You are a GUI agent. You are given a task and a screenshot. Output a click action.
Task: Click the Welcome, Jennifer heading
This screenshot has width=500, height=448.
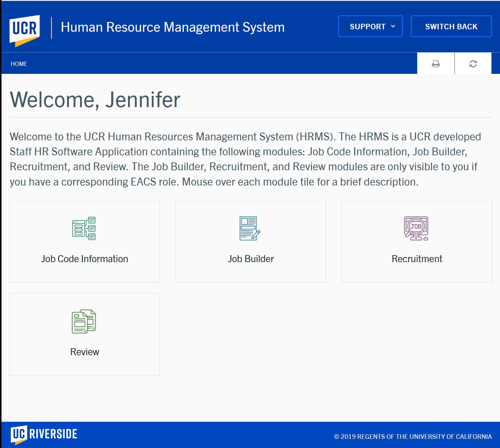pos(95,100)
